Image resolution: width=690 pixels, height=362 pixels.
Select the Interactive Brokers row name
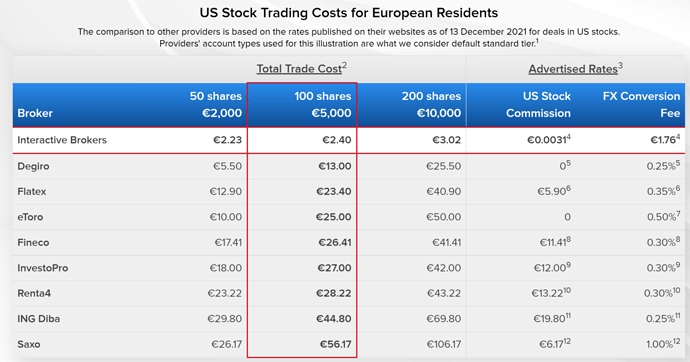(x=62, y=140)
